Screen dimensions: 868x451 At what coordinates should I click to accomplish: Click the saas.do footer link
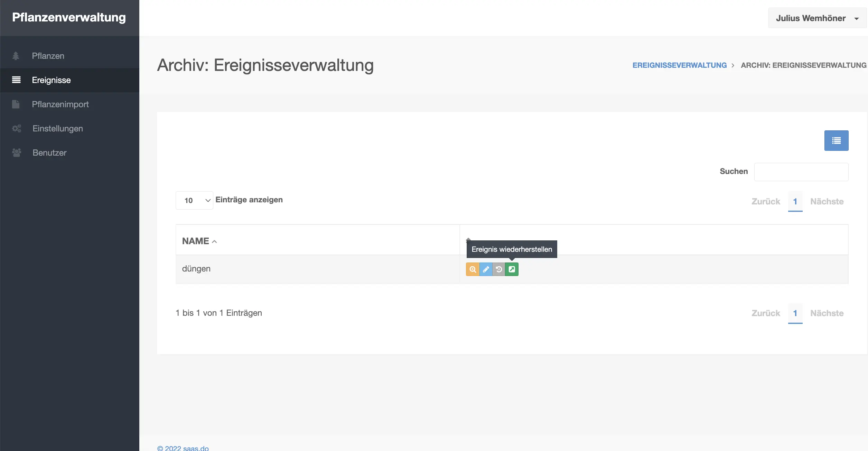click(196, 448)
